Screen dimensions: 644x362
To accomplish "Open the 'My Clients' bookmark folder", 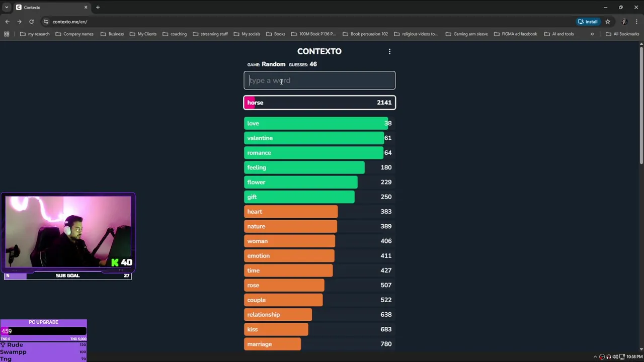I will [x=143, y=34].
